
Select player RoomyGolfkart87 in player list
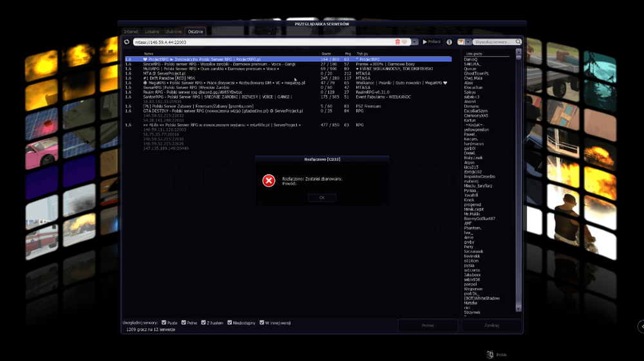tap(479, 219)
